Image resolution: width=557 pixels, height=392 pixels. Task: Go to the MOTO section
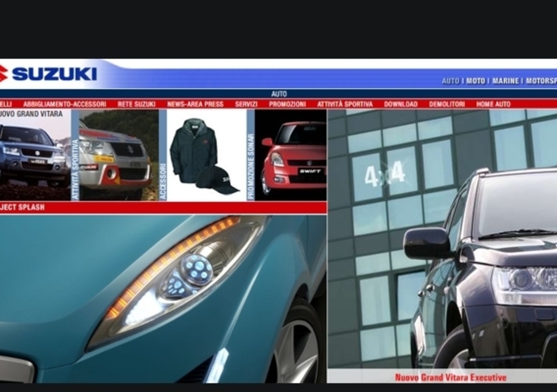tap(475, 81)
